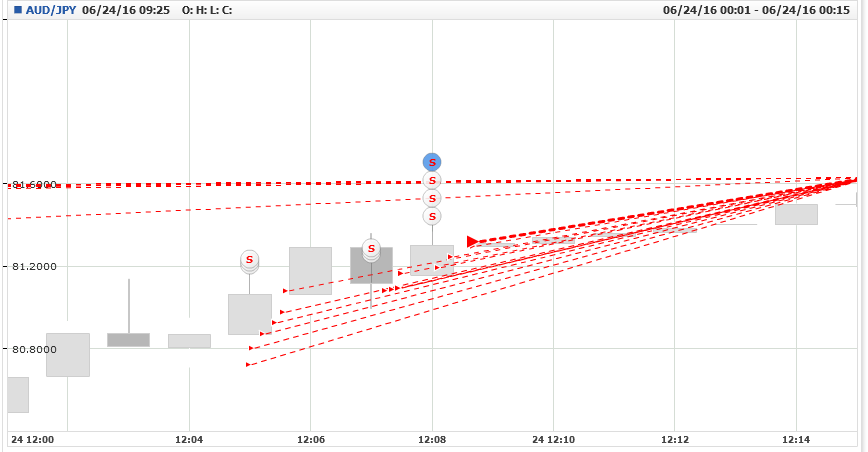Click the 81.2000 price axis label

click(x=34, y=267)
